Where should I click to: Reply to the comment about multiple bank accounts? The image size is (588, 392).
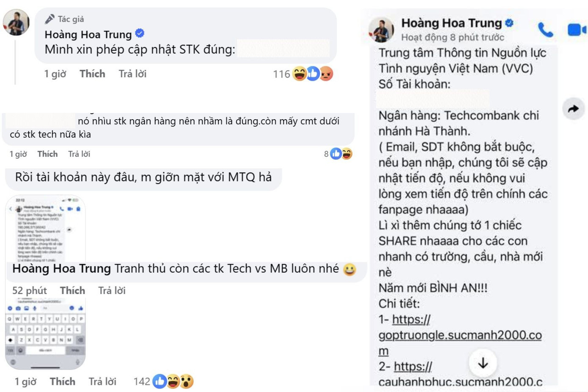coord(79,154)
